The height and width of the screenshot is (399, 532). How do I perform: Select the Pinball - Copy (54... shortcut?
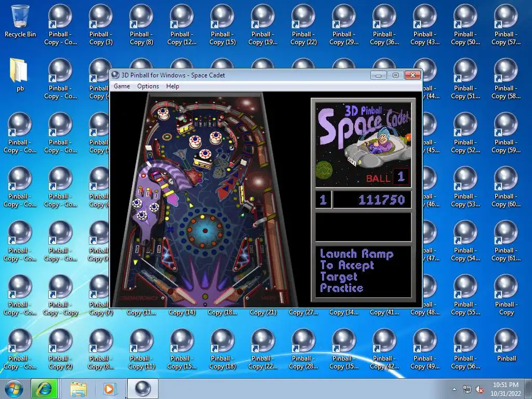465,241
